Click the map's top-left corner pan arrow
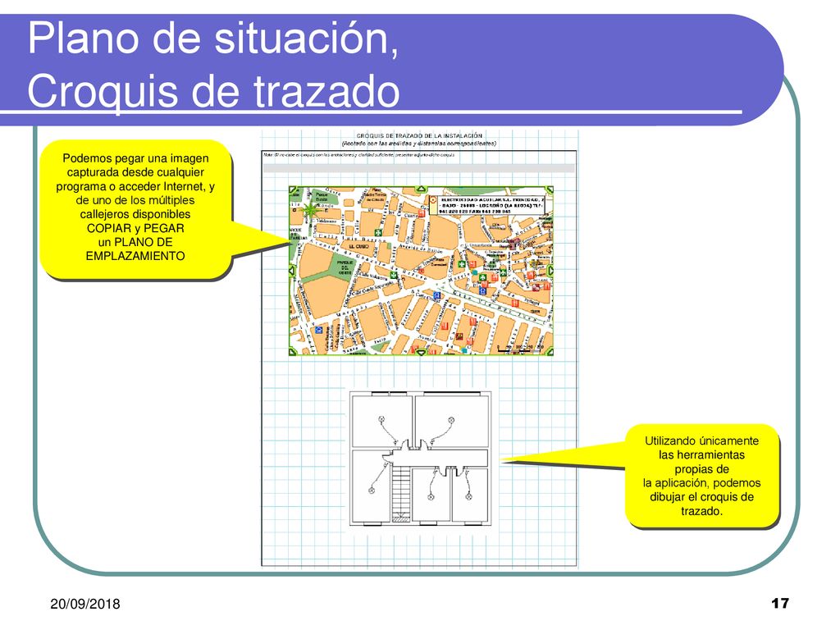 [293, 190]
